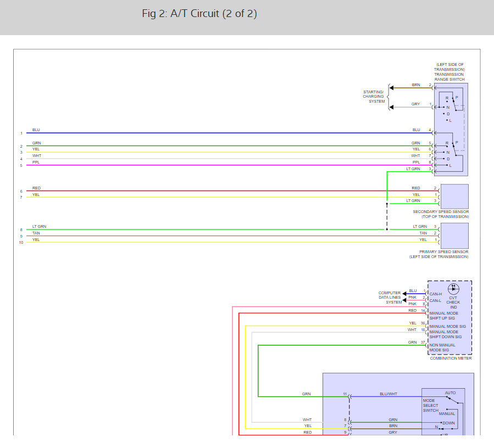This screenshot has height=448, width=494.
Task: Click "PNK" label at combination meter pin 8
Action: (413, 304)
